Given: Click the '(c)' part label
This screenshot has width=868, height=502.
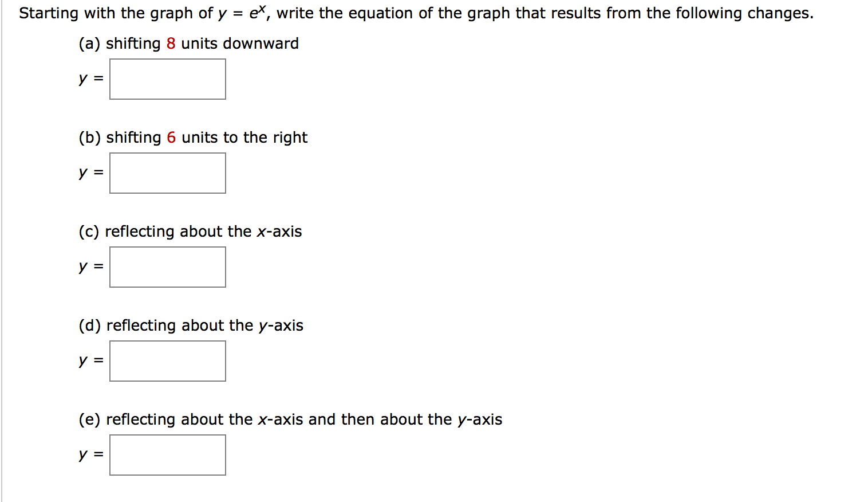Looking at the screenshot, I should (x=89, y=232).
